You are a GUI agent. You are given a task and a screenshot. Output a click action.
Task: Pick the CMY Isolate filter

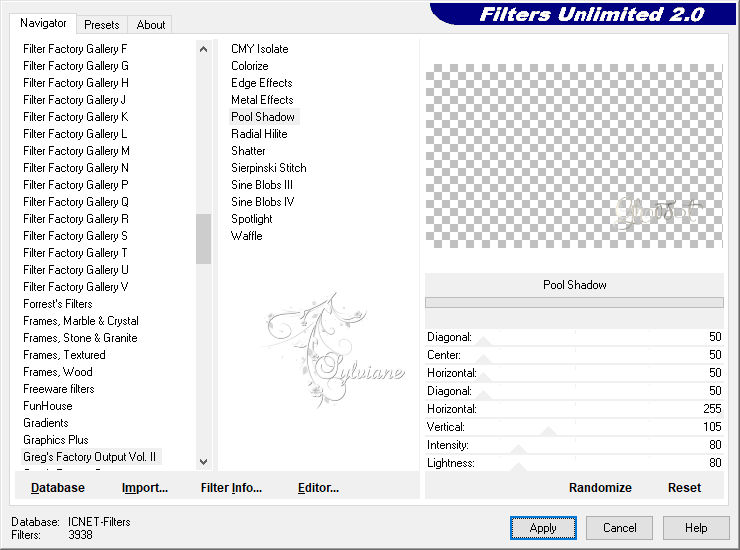click(260, 49)
